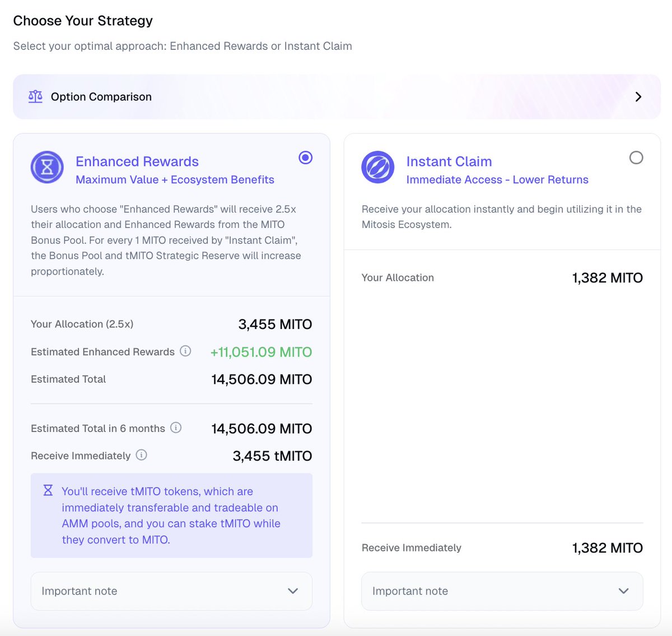Select the Enhanced Rewards radio button
The height and width of the screenshot is (636, 672).
(x=306, y=157)
